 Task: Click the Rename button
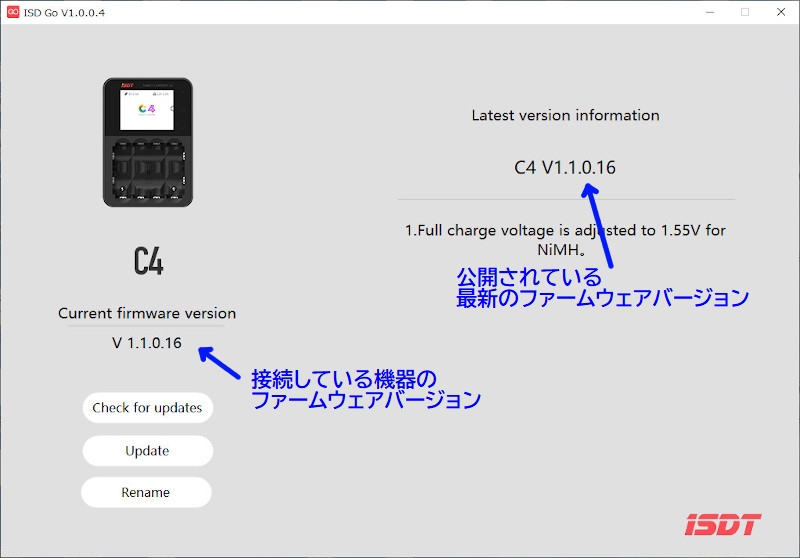pos(146,492)
